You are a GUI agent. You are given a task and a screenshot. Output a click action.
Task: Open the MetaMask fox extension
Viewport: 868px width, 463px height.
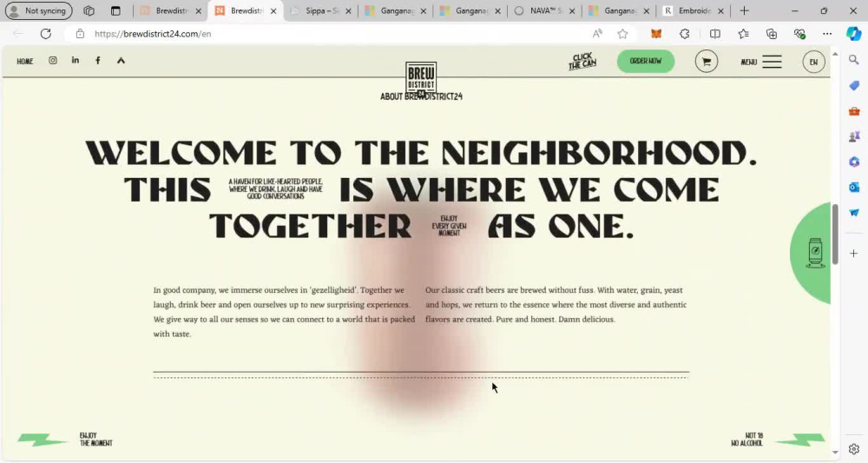656,34
